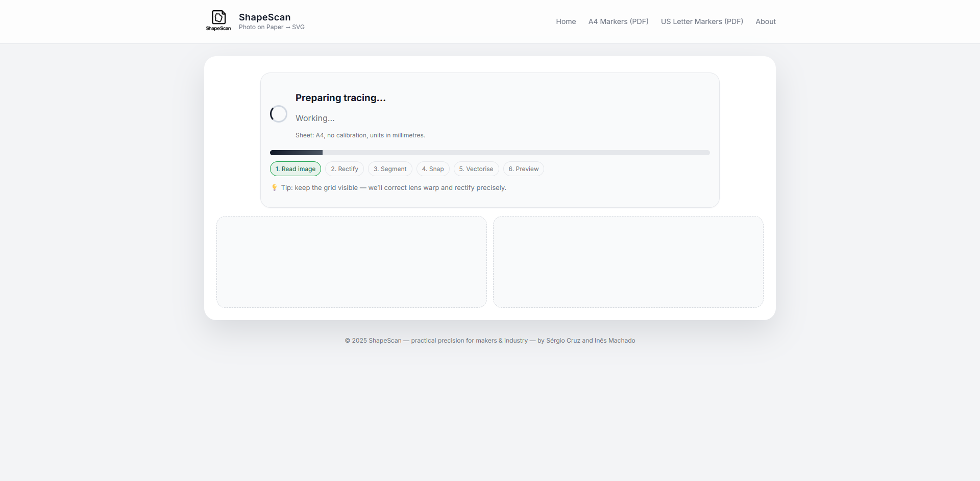The width and height of the screenshot is (980, 481).
Task: Click the lightbulb tip icon
Action: pyautogui.click(x=274, y=188)
